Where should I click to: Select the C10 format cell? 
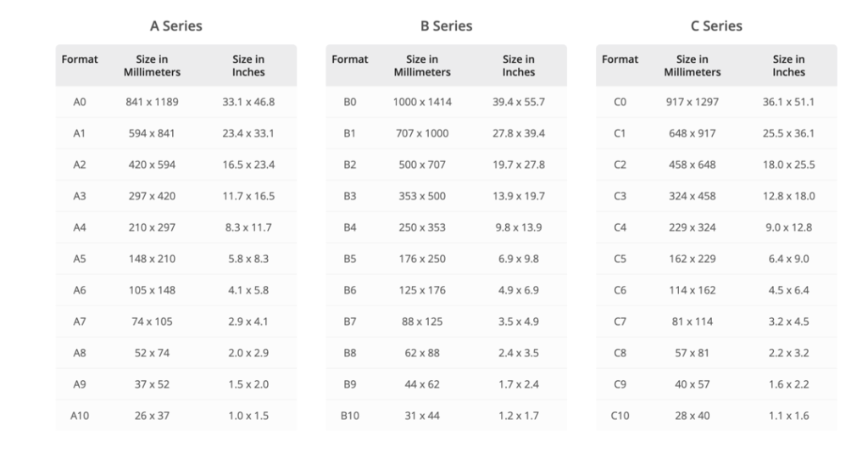(x=620, y=416)
